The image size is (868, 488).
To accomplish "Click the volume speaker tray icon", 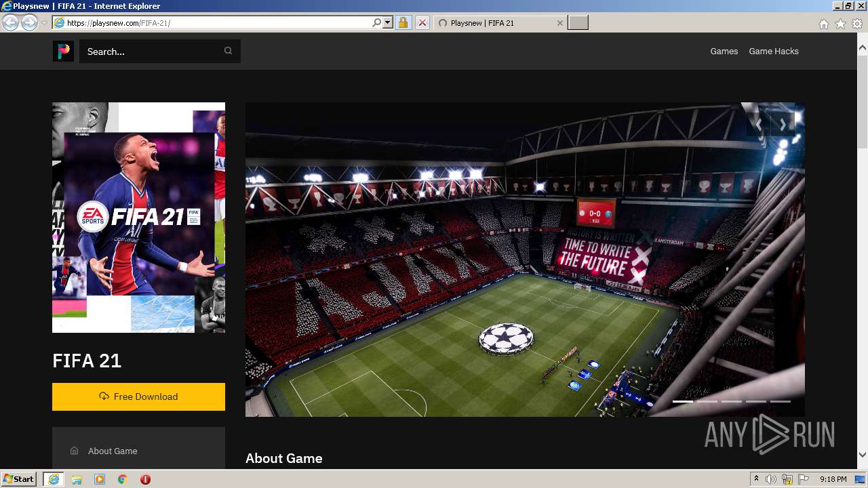I will pos(771,479).
